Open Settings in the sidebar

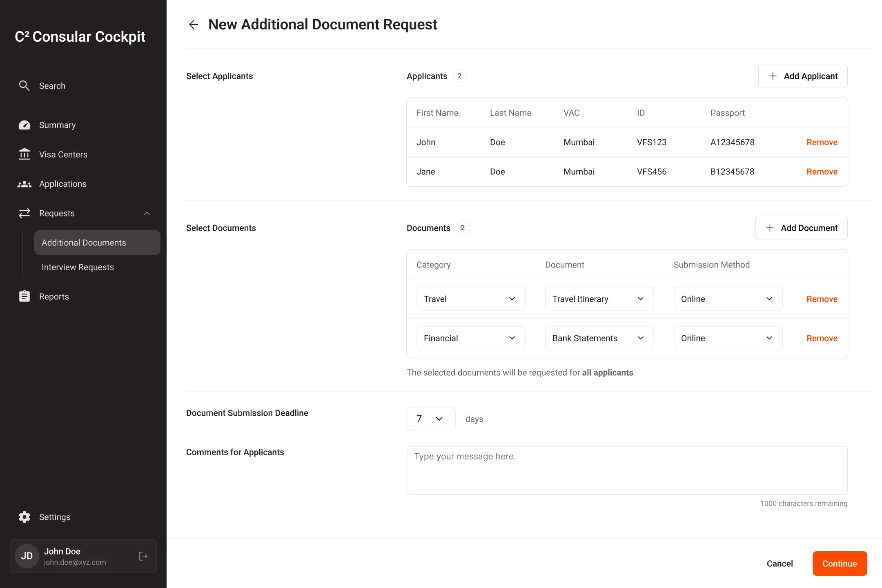[55, 517]
